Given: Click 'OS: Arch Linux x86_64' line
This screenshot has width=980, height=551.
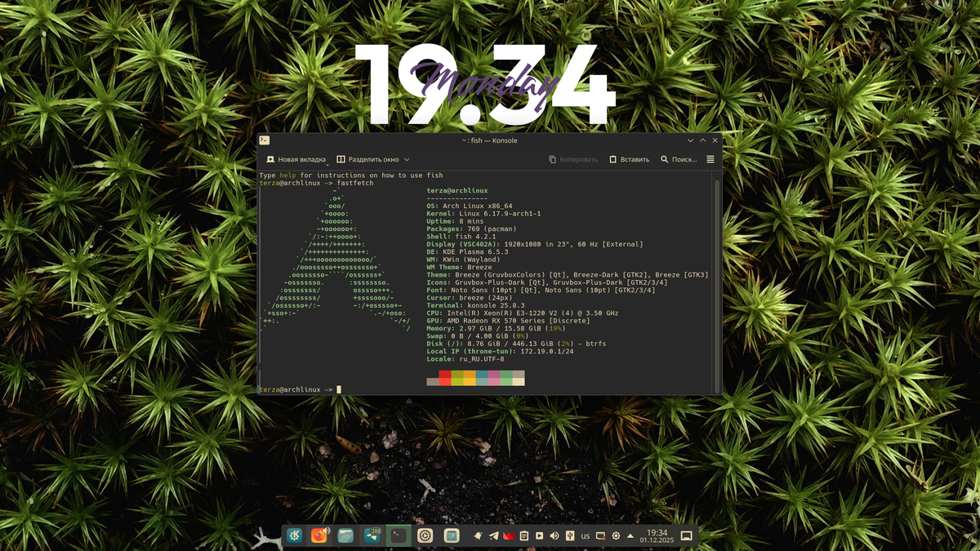Looking at the screenshot, I should point(470,206).
